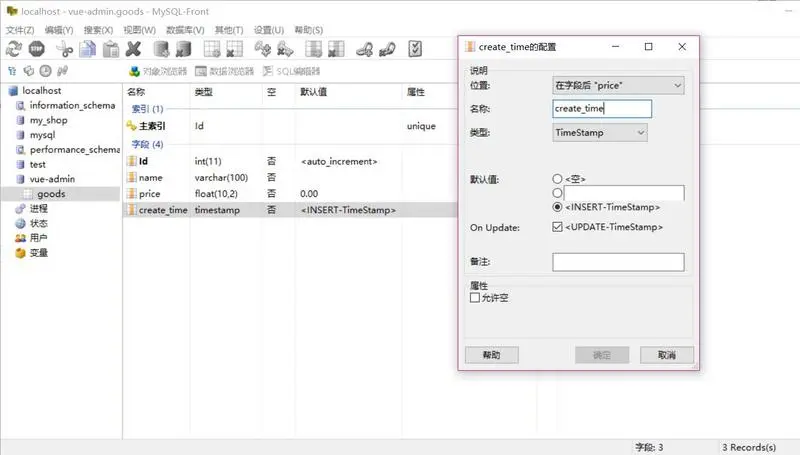Open the 位置 position dropdown
The height and width of the screenshot is (455, 800).
tap(618, 85)
